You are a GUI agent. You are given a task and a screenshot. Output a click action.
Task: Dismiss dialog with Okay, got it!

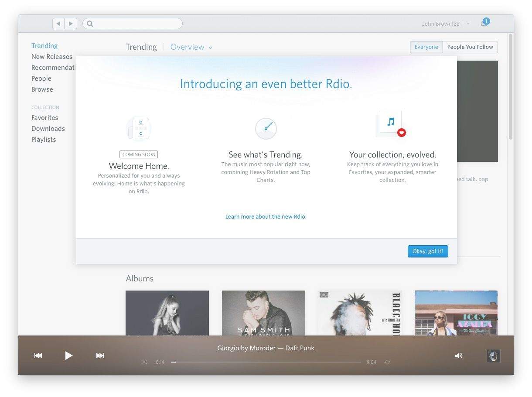click(427, 251)
